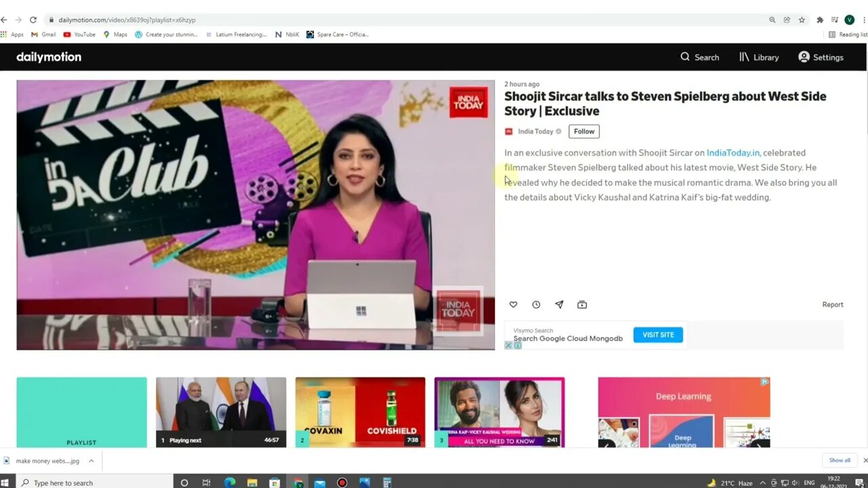Like the video with heart icon
Screen dimensions: 868x488
tap(513, 305)
